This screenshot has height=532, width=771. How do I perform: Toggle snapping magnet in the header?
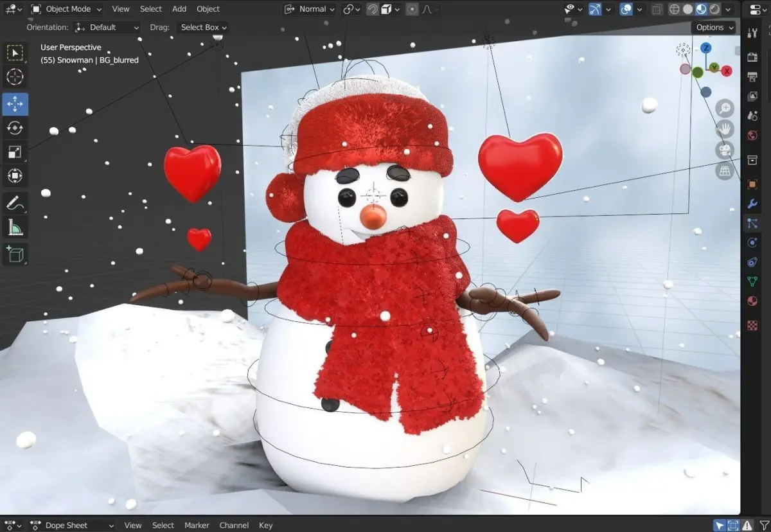(373, 9)
